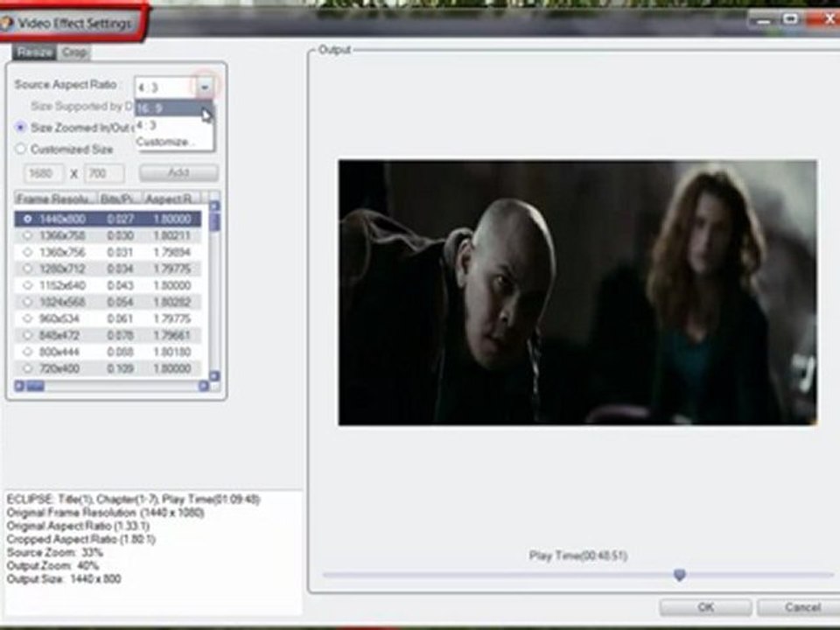Click the Add button
840x630 pixels.
(x=178, y=172)
